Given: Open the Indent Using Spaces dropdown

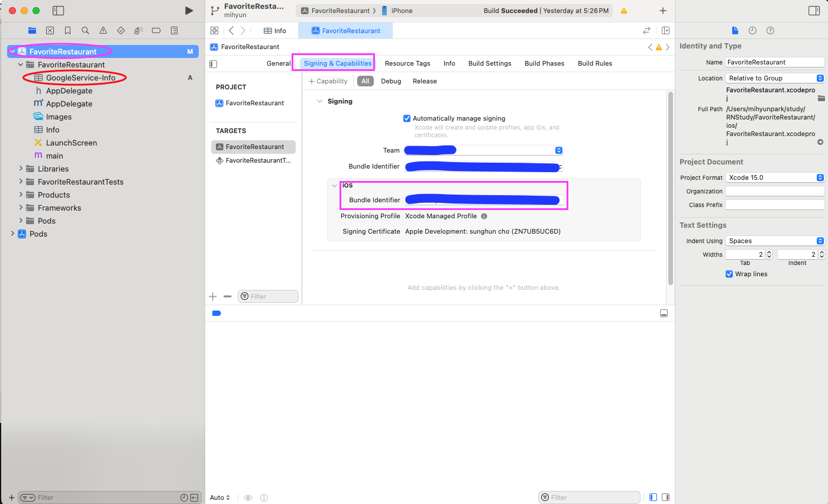Looking at the screenshot, I should tap(775, 241).
